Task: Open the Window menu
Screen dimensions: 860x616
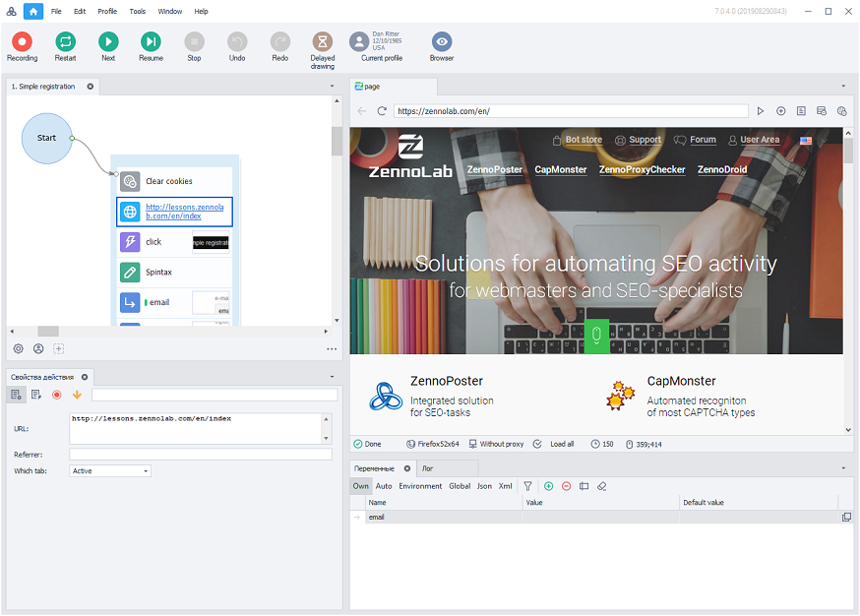Action: click(170, 11)
